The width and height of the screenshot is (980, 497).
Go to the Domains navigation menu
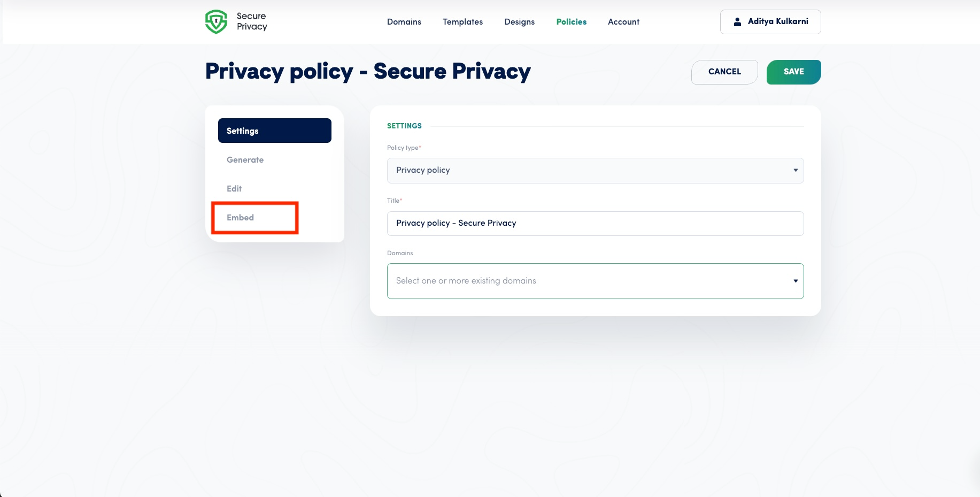[x=404, y=22]
